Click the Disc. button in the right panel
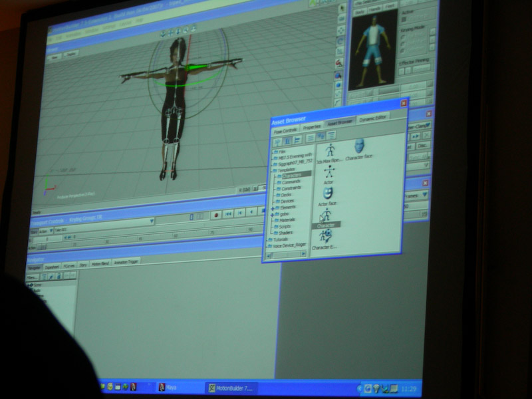The height and width of the screenshot is (399, 532). click(x=423, y=146)
